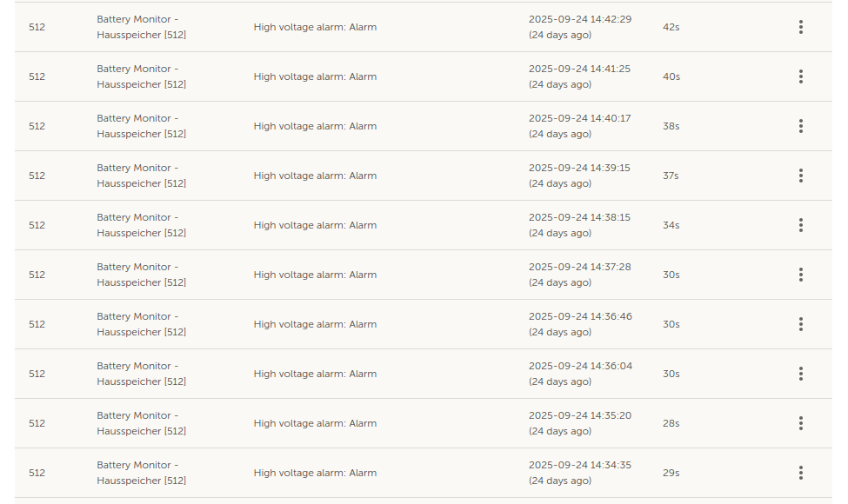Screen dimensions: 848x504
Task: Click the three-dot menu for the 14:35:20 alarm
Action: coord(800,423)
